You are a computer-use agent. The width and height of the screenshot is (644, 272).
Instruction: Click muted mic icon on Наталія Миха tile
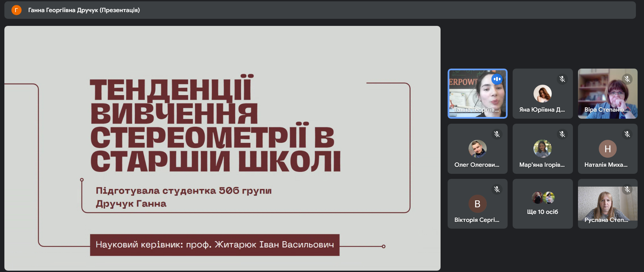(x=627, y=134)
